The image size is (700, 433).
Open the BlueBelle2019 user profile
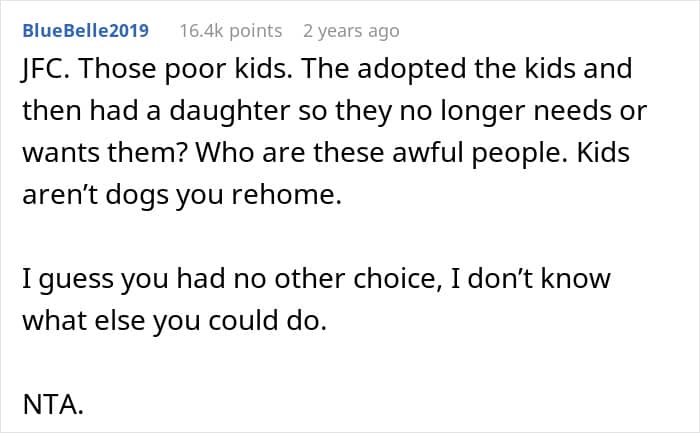point(86,31)
